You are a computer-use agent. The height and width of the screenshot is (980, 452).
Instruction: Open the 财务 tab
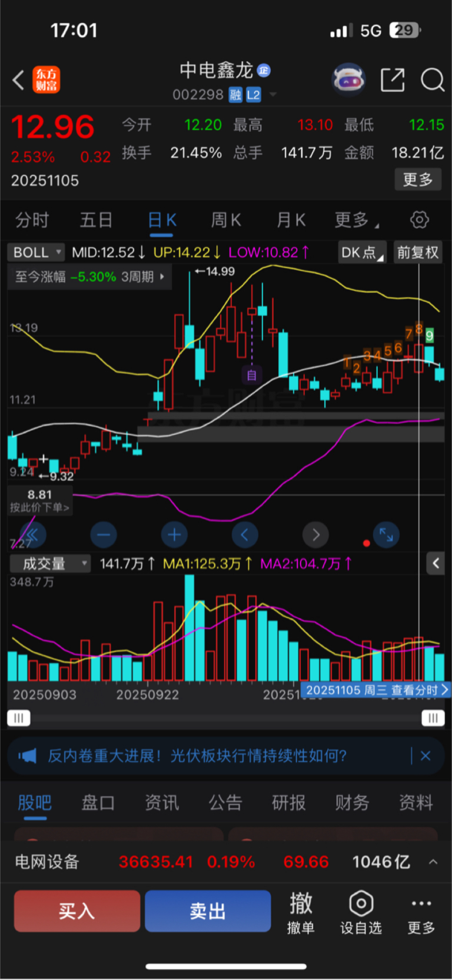pyautogui.click(x=353, y=803)
